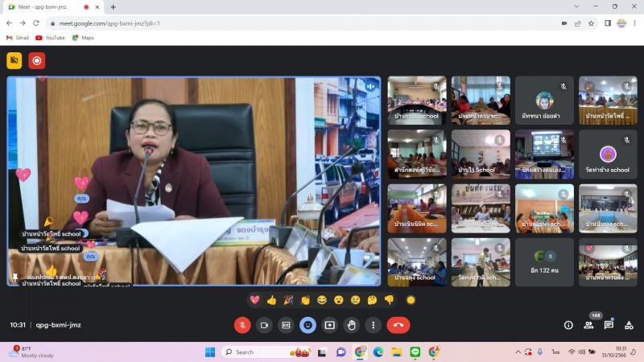Open the in-call chat panel
This screenshot has height=362, width=644.
click(x=609, y=325)
